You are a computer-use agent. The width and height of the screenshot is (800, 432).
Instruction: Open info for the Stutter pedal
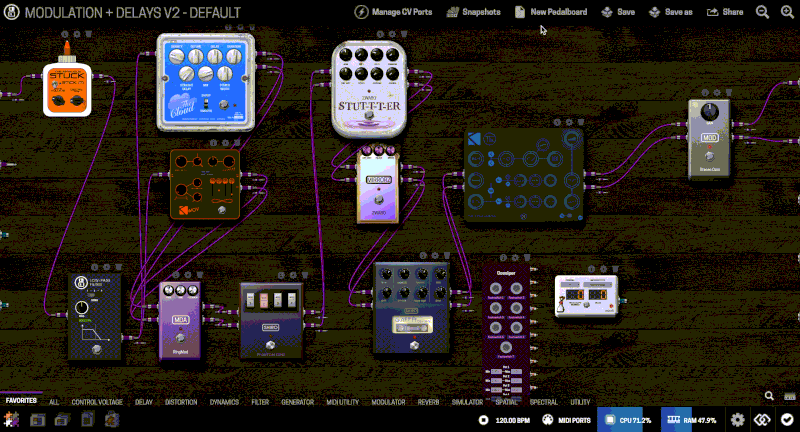coord(380,34)
